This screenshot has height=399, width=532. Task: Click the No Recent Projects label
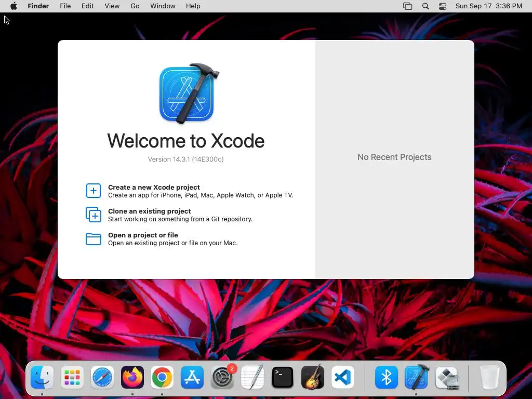[394, 157]
